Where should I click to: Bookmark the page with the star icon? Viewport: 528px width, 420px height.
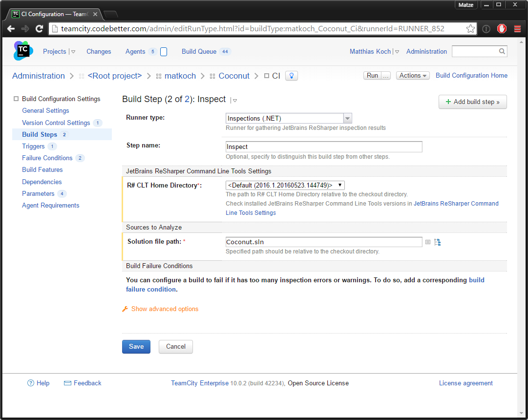pyautogui.click(x=470, y=29)
